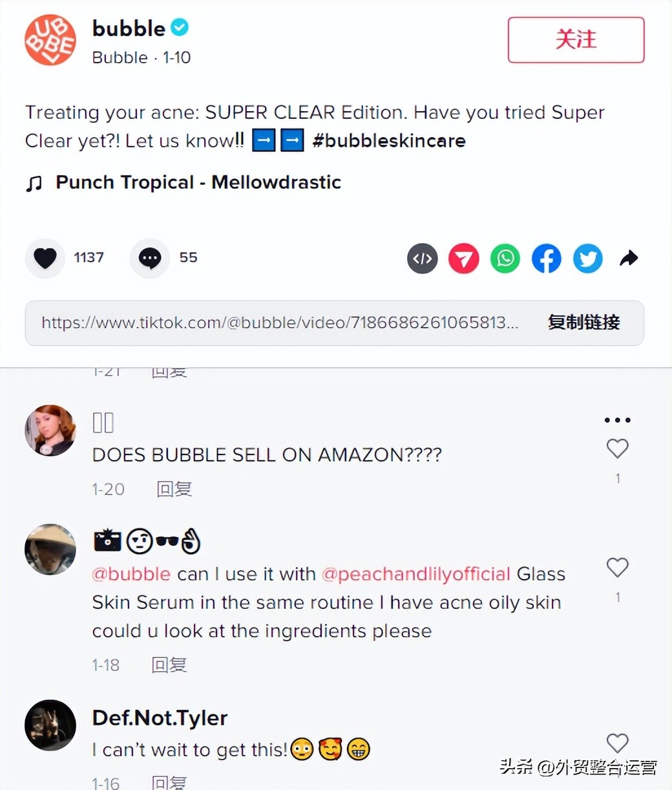The image size is (672, 790).
Task: Like Def.Not.Tyler's comment
Action: tap(617, 743)
